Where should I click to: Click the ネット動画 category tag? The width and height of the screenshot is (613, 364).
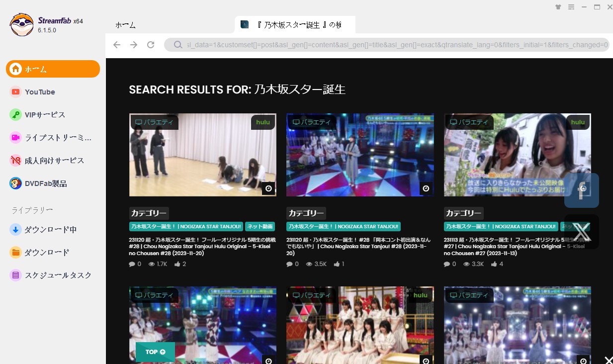[260, 227]
